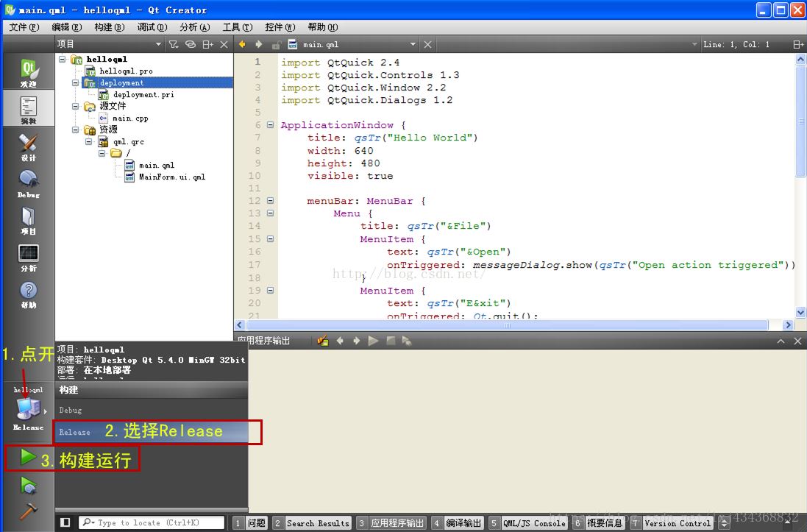Click the Type to locate search field

pyautogui.click(x=152, y=522)
